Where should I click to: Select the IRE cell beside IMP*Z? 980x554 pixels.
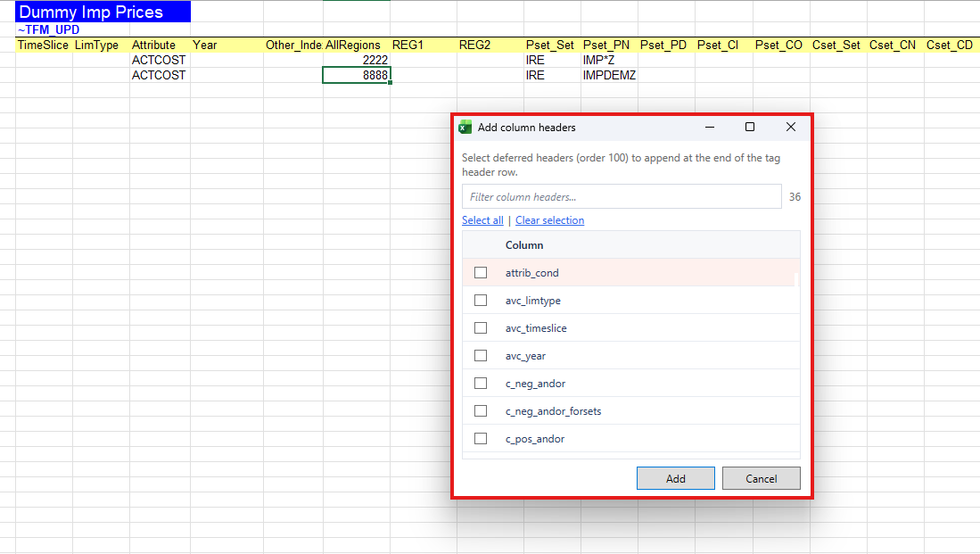point(553,60)
